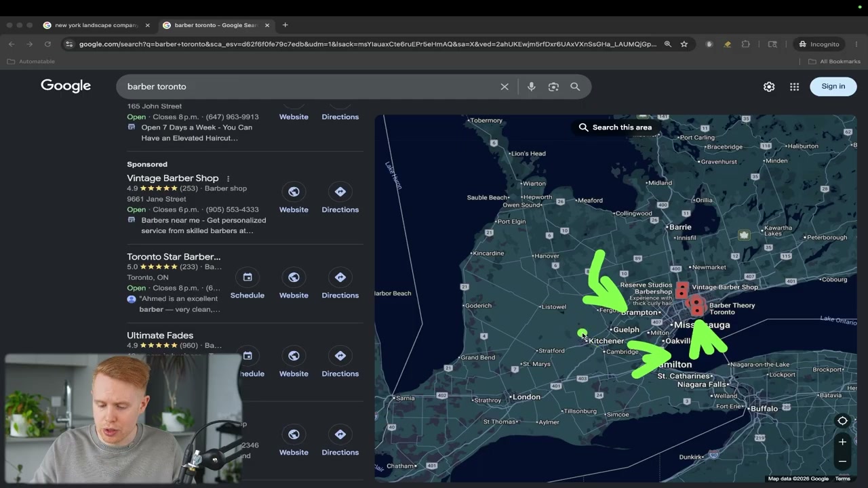Zoom out on the map
868x488 pixels.
click(x=842, y=462)
